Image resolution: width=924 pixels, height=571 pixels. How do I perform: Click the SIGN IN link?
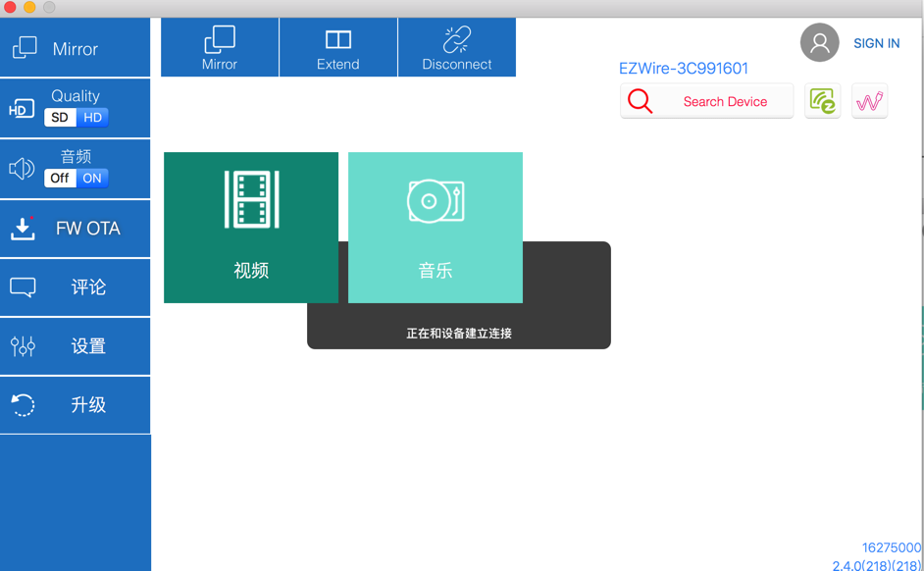click(876, 43)
